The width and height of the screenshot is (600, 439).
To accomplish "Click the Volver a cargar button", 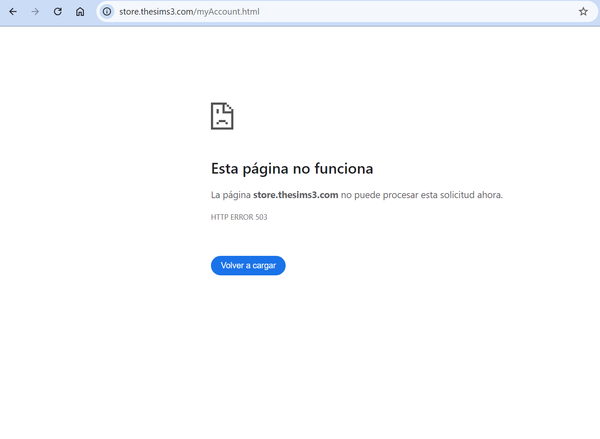I will tap(248, 265).
